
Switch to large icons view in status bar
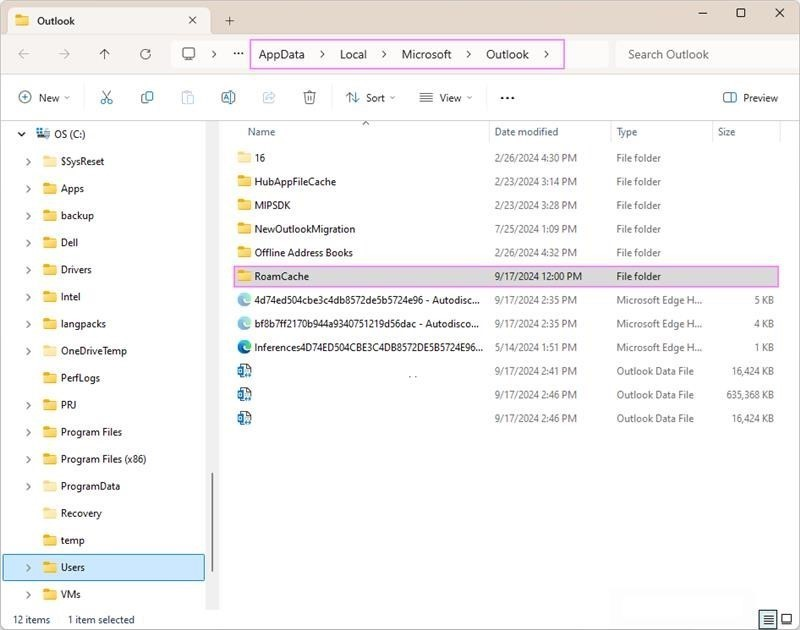(787, 619)
